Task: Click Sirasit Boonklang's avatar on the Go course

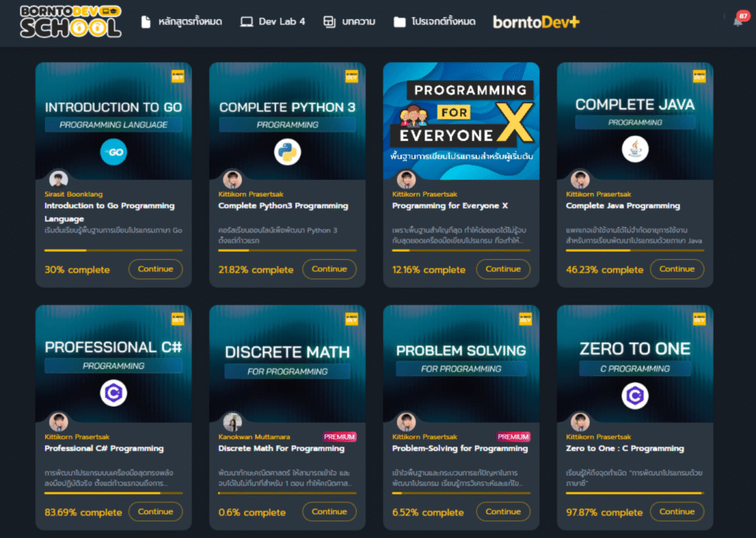Action: pyautogui.click(x=58, y=179)
